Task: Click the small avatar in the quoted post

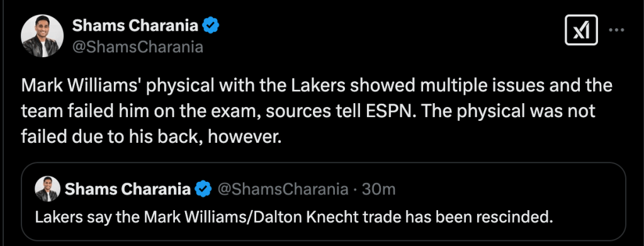Action: (x=48, y=189)
